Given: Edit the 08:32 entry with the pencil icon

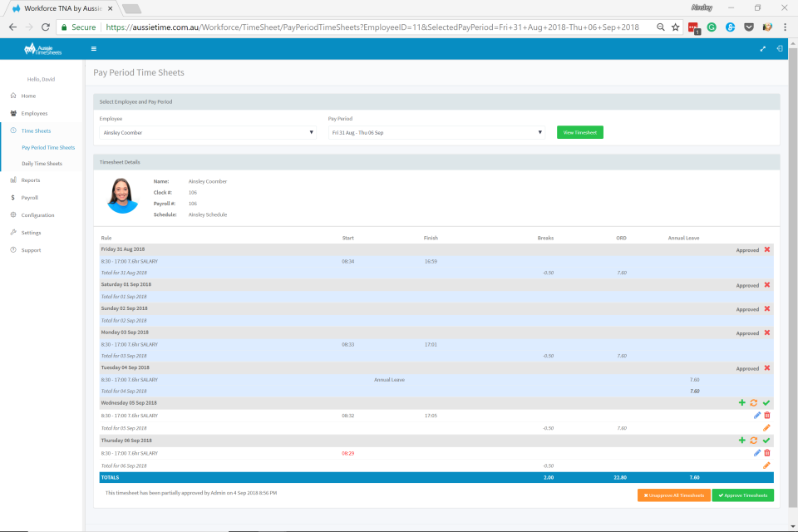Looking at the screenshot, I should click(756, 415).
